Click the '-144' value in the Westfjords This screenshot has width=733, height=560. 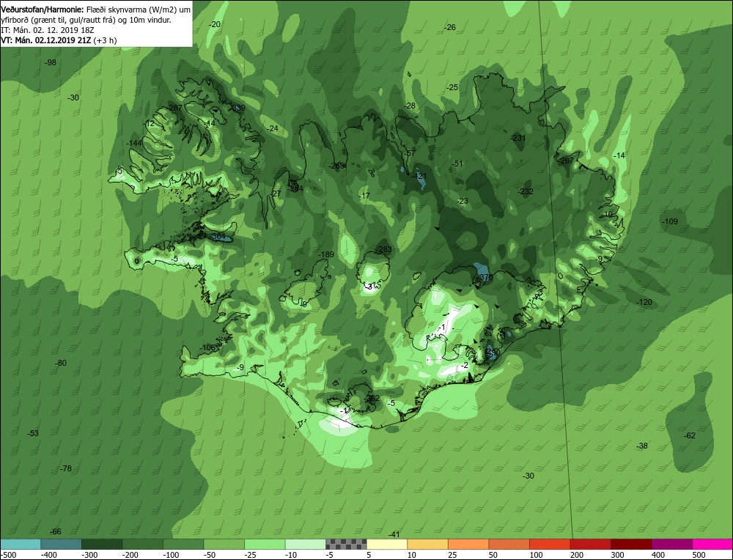point(134,143)
